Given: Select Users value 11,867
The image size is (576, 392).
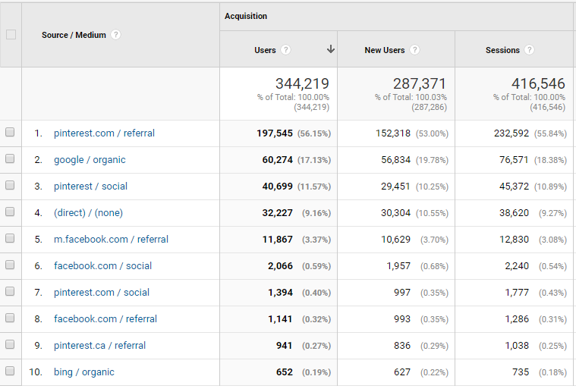Looking at the screenshot, I should click(x=277, y=240).
